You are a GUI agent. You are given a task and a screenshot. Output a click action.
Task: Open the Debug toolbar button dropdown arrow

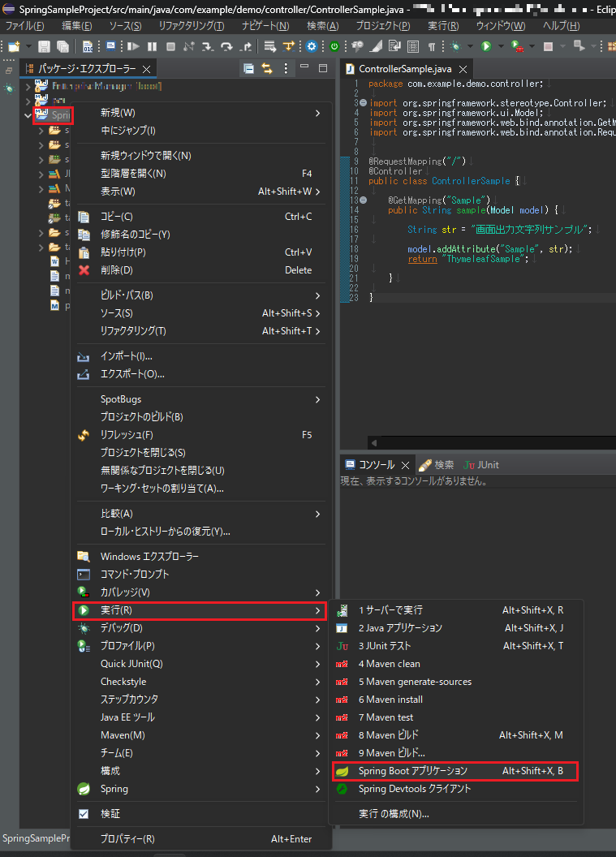point(470,46)
